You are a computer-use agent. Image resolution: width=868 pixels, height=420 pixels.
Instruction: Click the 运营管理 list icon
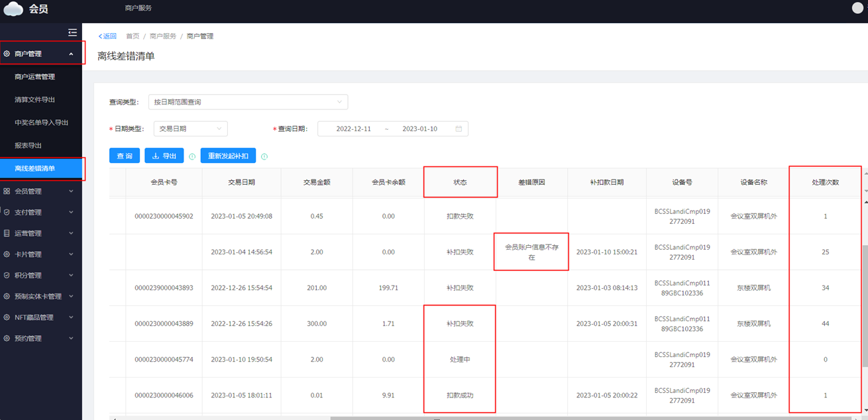[7, 233]
